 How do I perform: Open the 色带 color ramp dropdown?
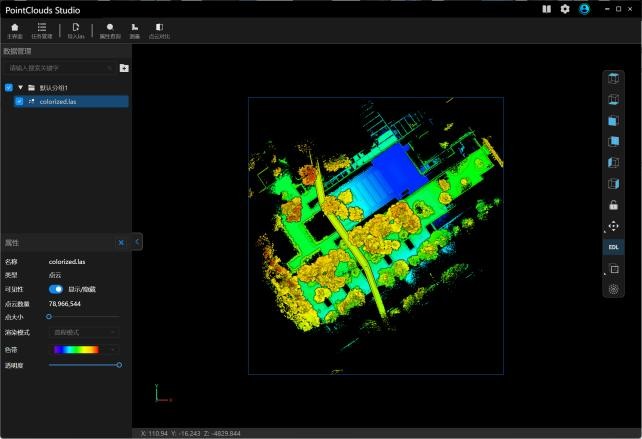click(x=84, y=349)
